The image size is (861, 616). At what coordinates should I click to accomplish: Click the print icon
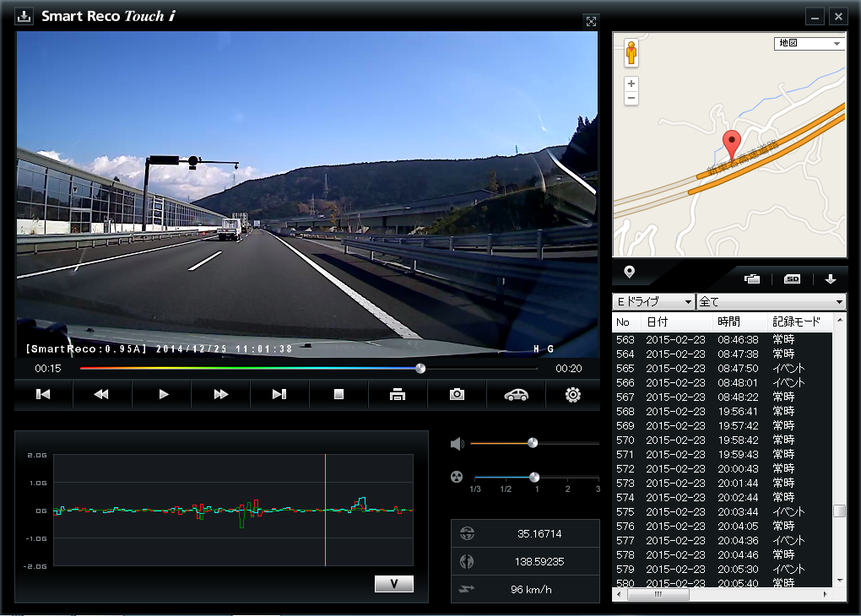[x=398, y=394]
